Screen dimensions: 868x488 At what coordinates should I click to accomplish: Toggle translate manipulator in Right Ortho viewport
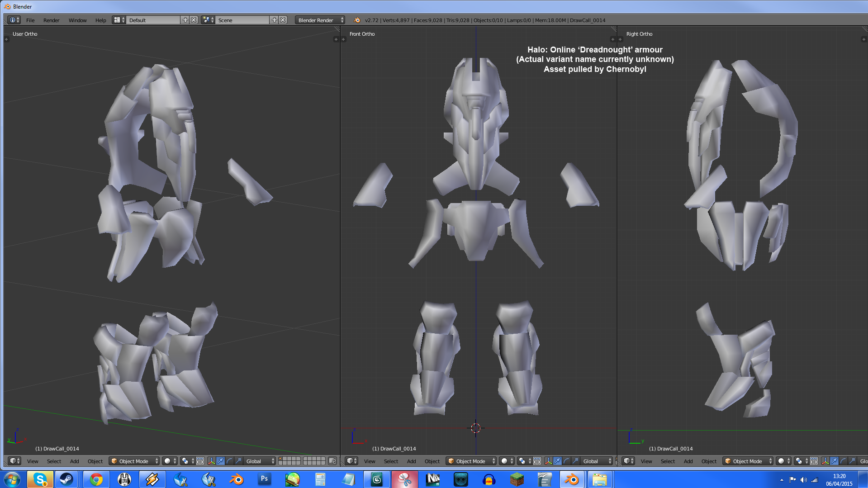pos(834,461)
